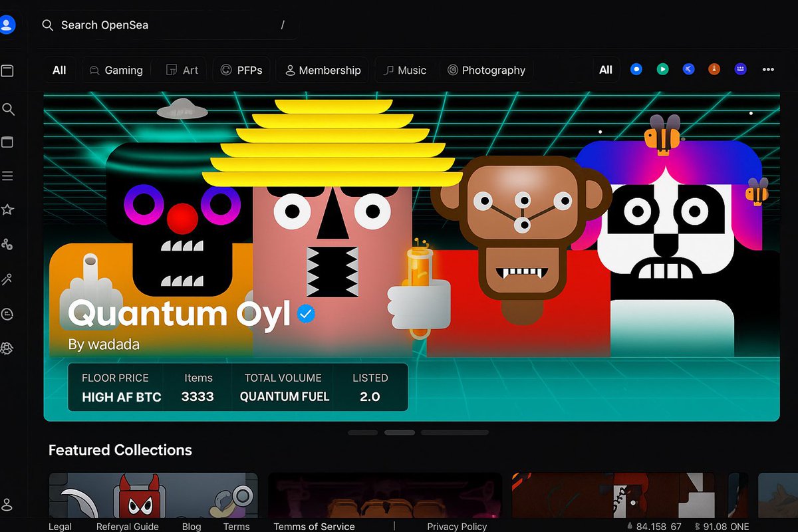798x532 pixels.
Task: Filter by the blue circle chain icon
Action: 636,69
